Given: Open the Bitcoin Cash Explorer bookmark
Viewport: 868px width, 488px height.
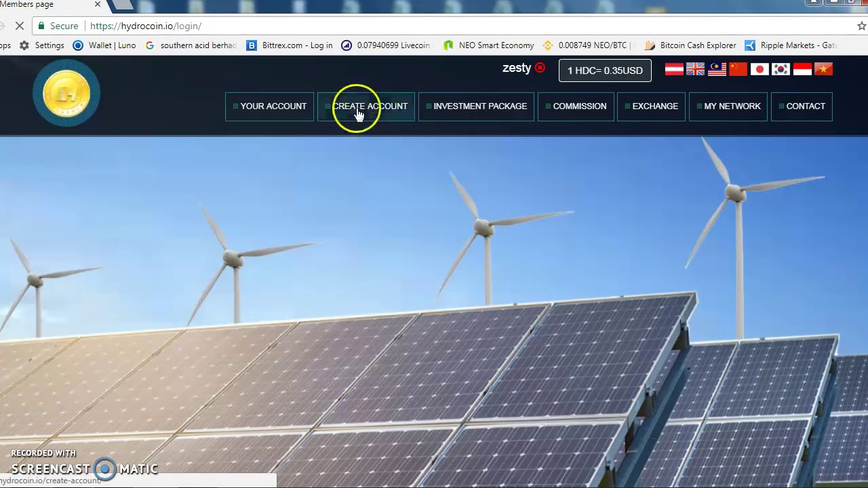Looking at the screenshot, I should point(690,45).
